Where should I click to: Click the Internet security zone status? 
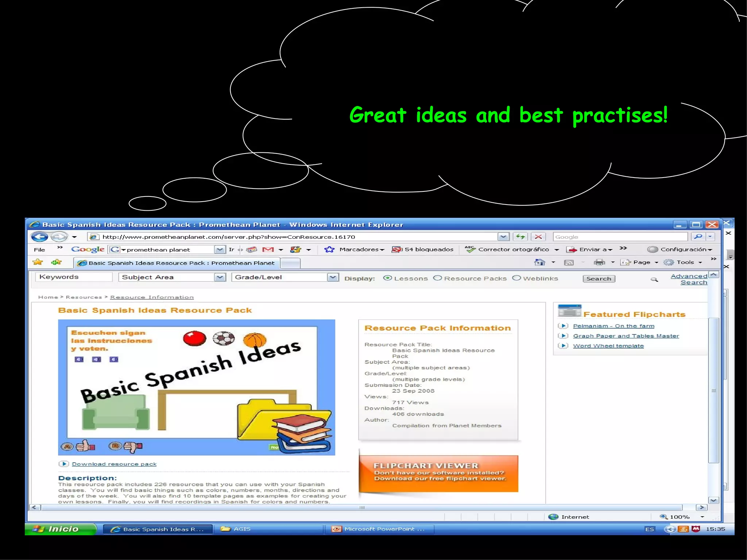pos(569,517)
